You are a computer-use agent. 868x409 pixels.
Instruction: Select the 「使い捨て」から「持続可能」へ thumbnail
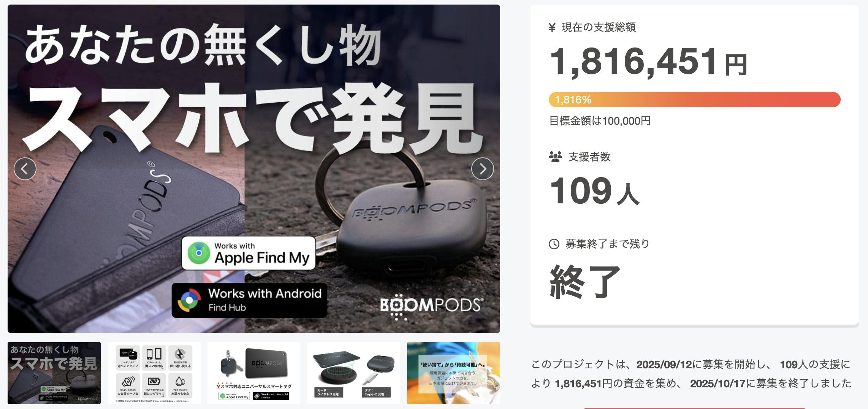coord(453,373)
